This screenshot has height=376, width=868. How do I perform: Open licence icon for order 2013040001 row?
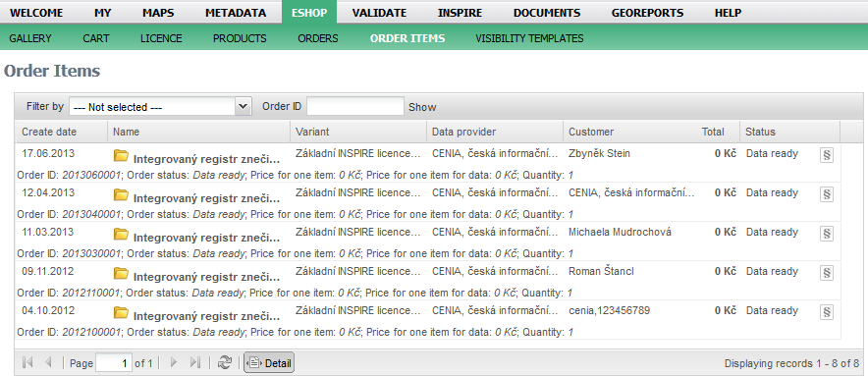tap(827, 194)
